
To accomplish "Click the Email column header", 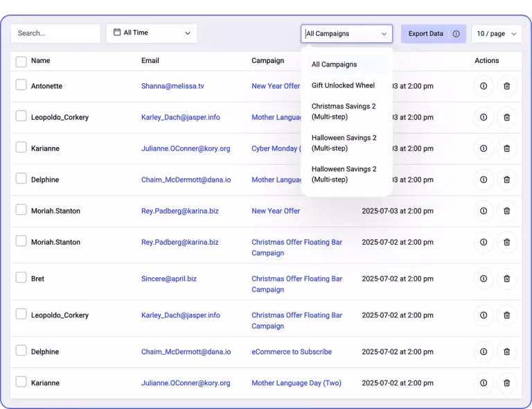I will 150,61.
